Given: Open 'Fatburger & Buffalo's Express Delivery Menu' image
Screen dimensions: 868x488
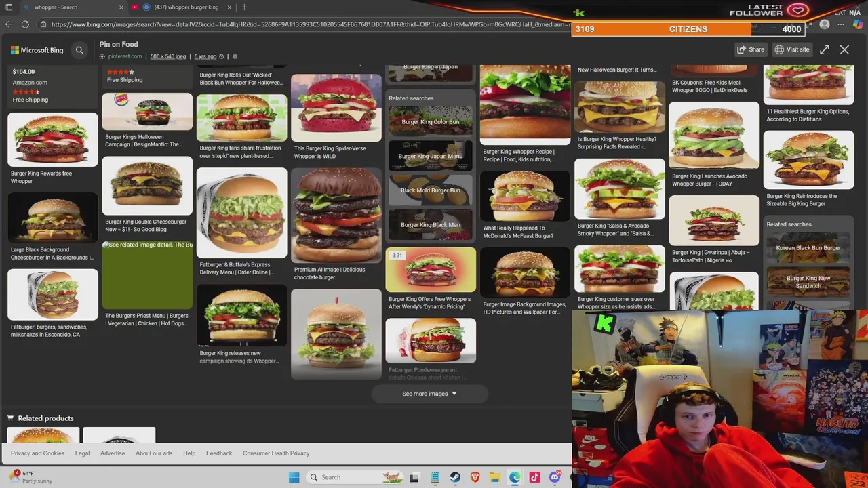Looking at the screenshot, I should [241, 213].
